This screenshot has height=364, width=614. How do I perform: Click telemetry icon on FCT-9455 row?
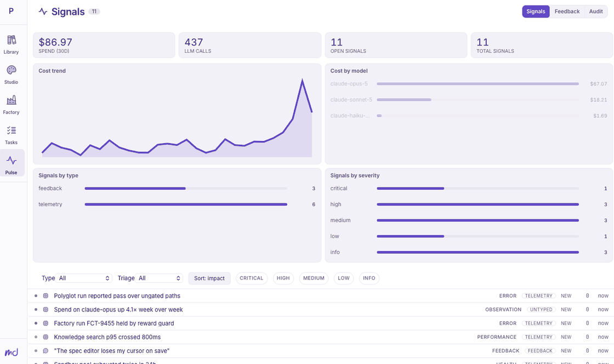pos(46,323)
